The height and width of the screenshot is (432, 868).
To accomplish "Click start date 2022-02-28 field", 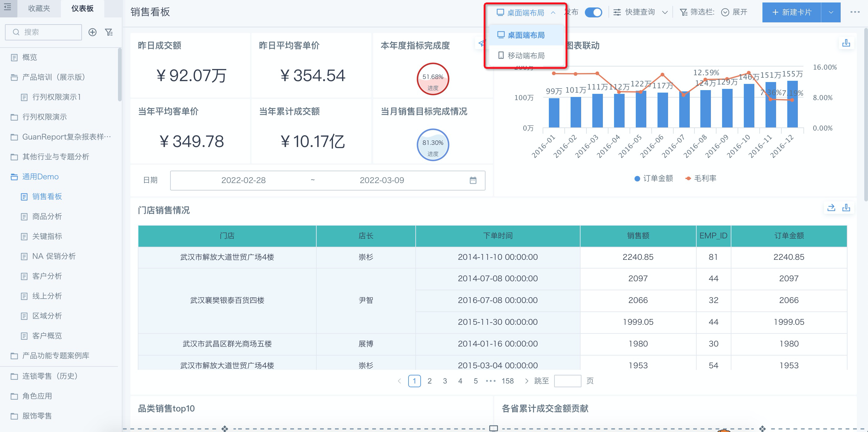I will click(x=243, y=181).
